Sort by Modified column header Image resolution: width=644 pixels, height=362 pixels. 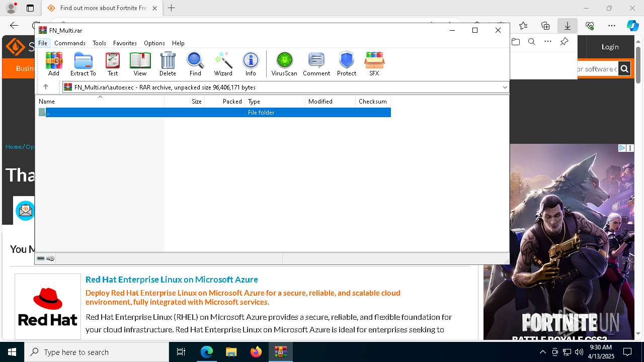coord(330,102)
